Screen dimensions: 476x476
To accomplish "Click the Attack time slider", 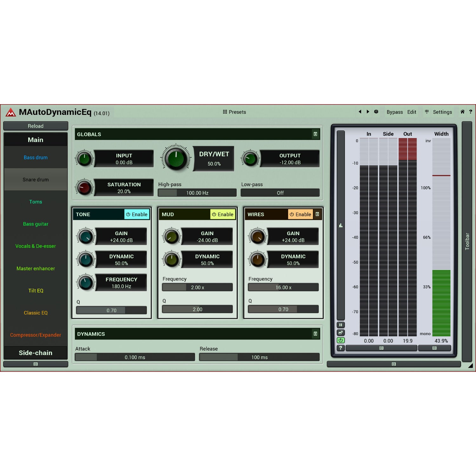I will tap(135, 357).
